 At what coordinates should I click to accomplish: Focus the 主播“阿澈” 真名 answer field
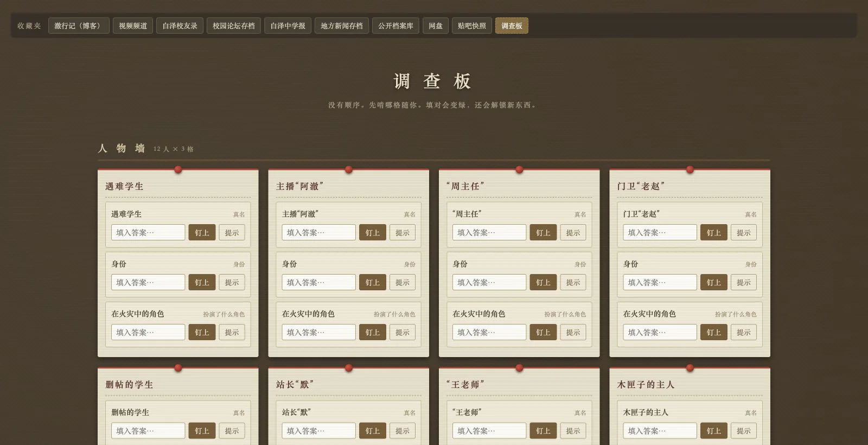[x=318, y=232]
